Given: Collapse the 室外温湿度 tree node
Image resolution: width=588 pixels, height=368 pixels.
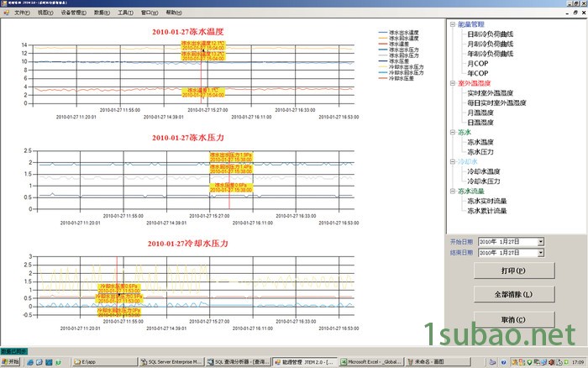Looking at the screenshot, I should pos(452,84).
